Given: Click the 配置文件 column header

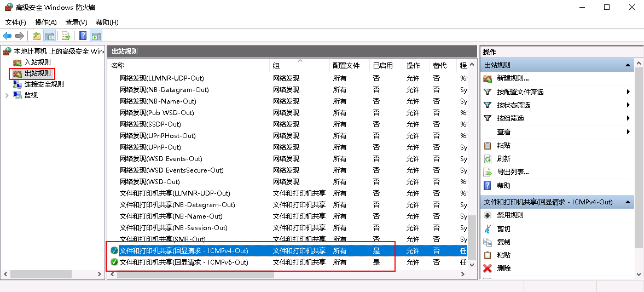Looking at the screenshot, I should [350, 65].
